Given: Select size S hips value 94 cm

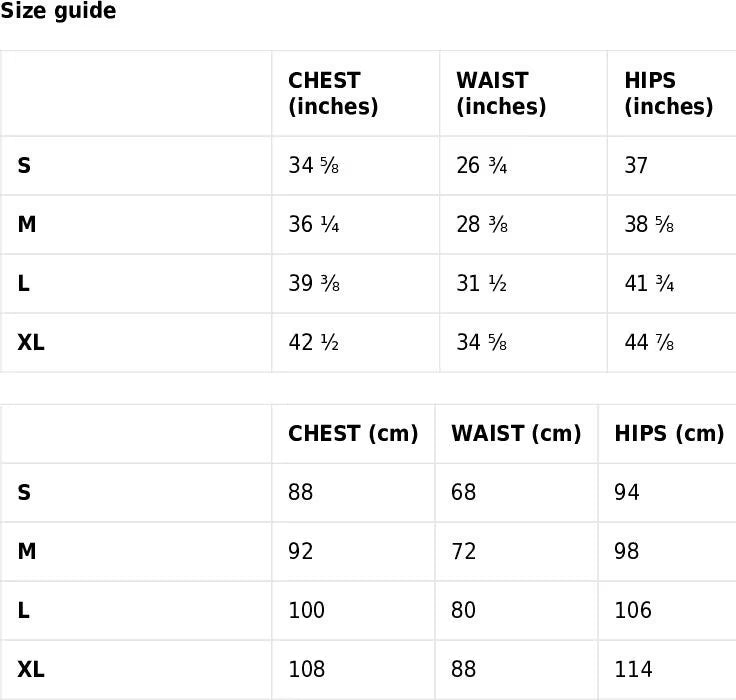Looking at the screenshot, I should click(x=627, y=493).
